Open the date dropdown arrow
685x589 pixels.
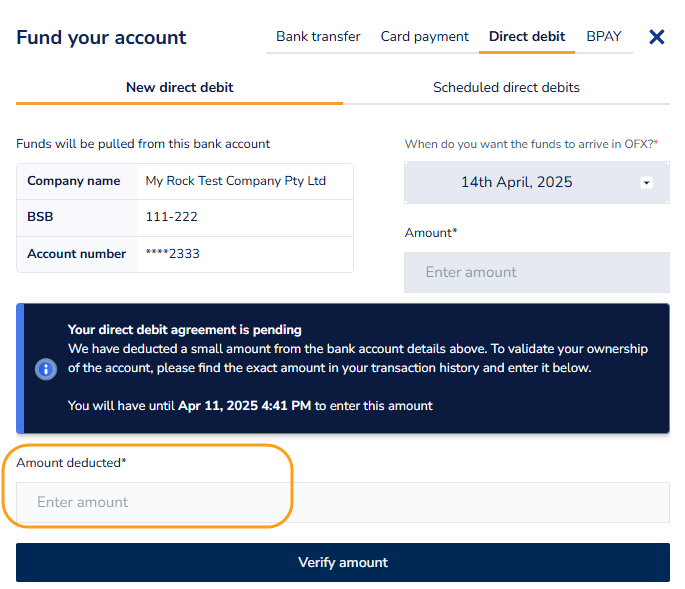646,182
